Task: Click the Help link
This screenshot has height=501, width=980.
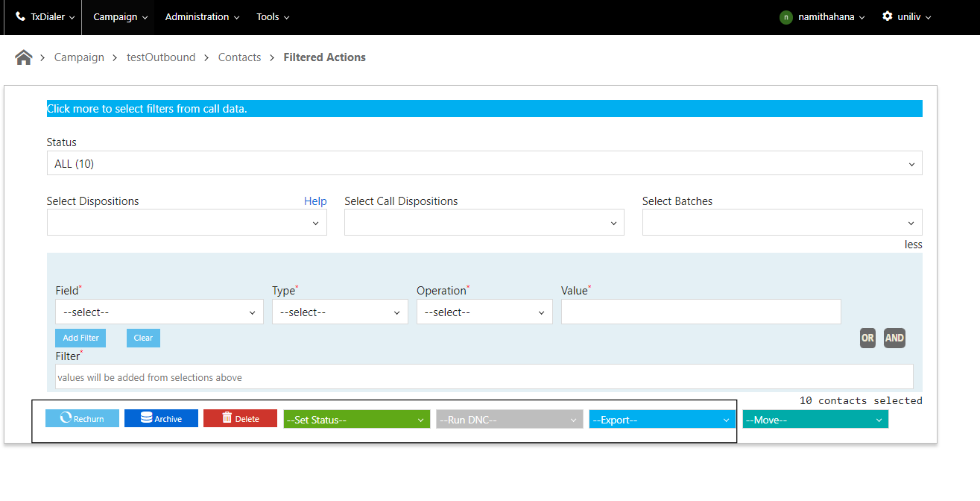Action: 315,201
